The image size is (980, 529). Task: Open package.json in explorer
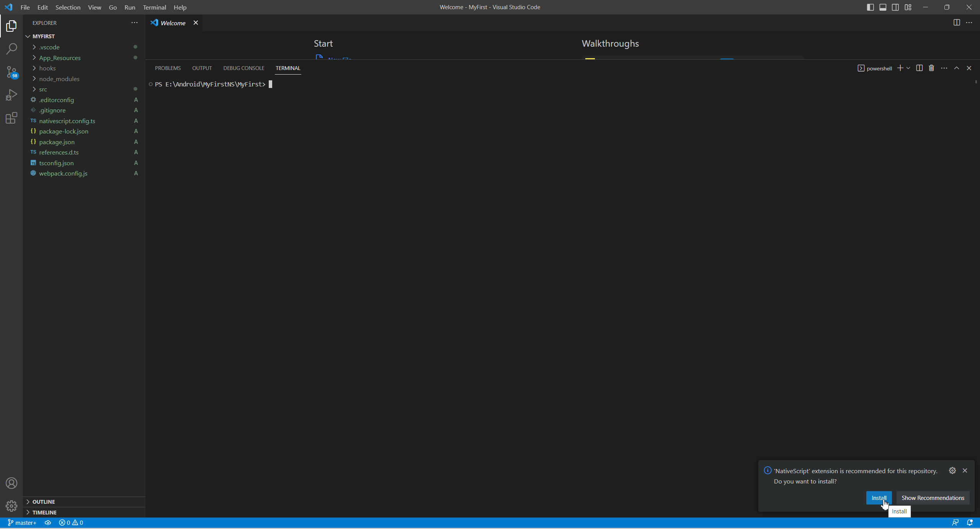57,142
